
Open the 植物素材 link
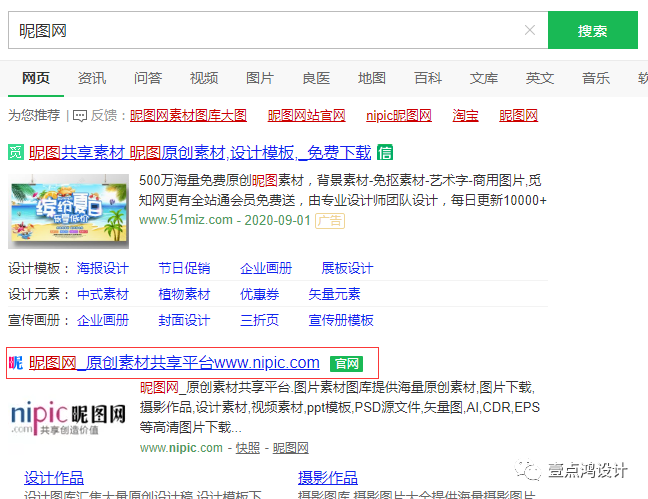tap(184, 294)
